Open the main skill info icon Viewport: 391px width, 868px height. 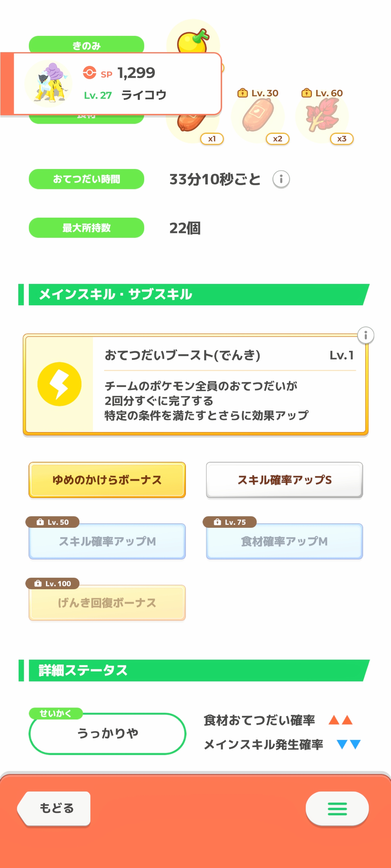[365, 335]
